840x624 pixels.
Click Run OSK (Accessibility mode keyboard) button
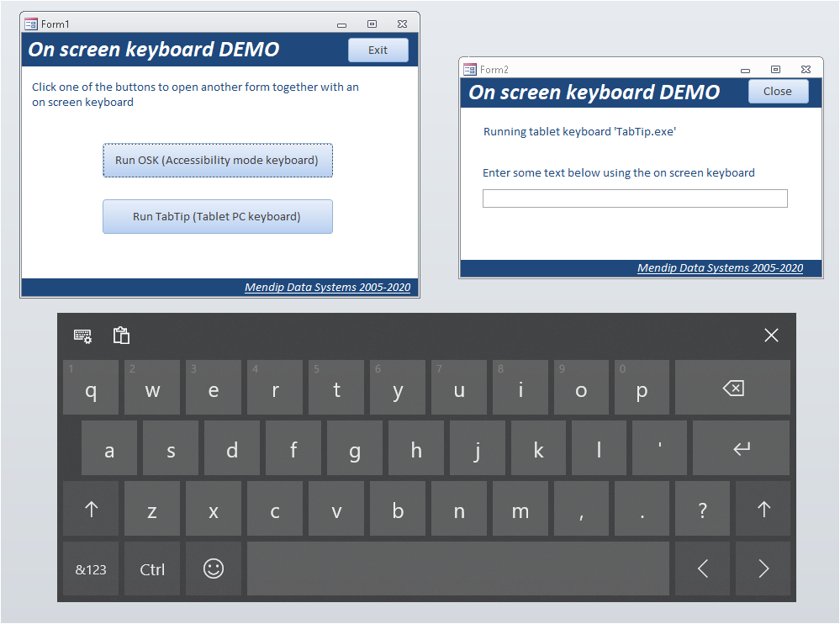point(218,160)
